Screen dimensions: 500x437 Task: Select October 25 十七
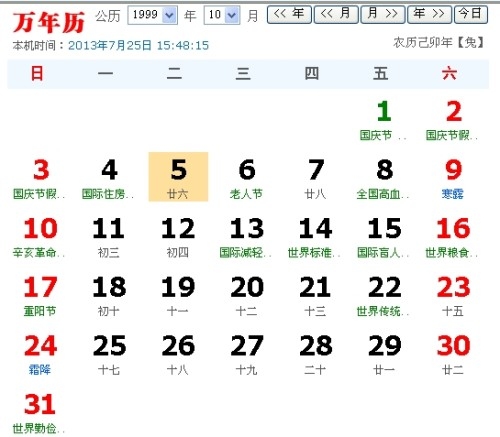point(109,354)
